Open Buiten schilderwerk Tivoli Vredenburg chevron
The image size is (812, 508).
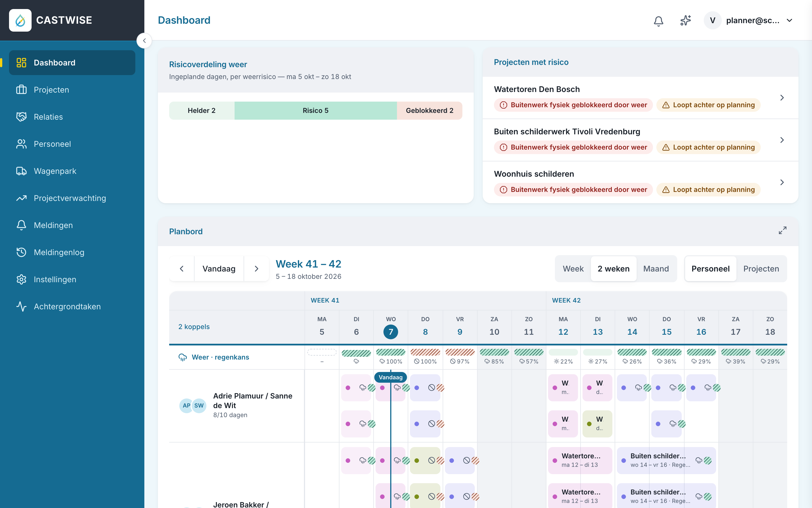coord(782,140)
